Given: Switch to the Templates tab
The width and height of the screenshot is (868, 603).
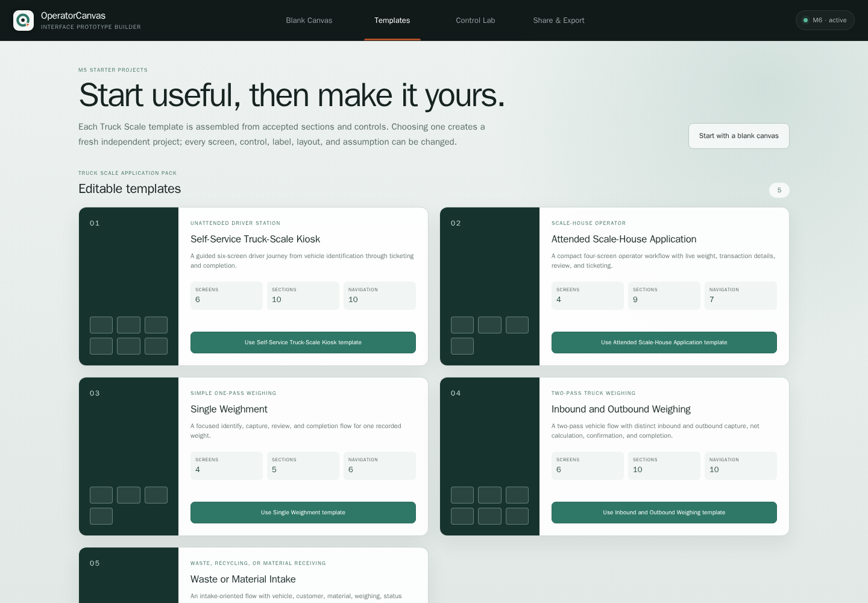Looking at the screenshot, I should [392, 21].
